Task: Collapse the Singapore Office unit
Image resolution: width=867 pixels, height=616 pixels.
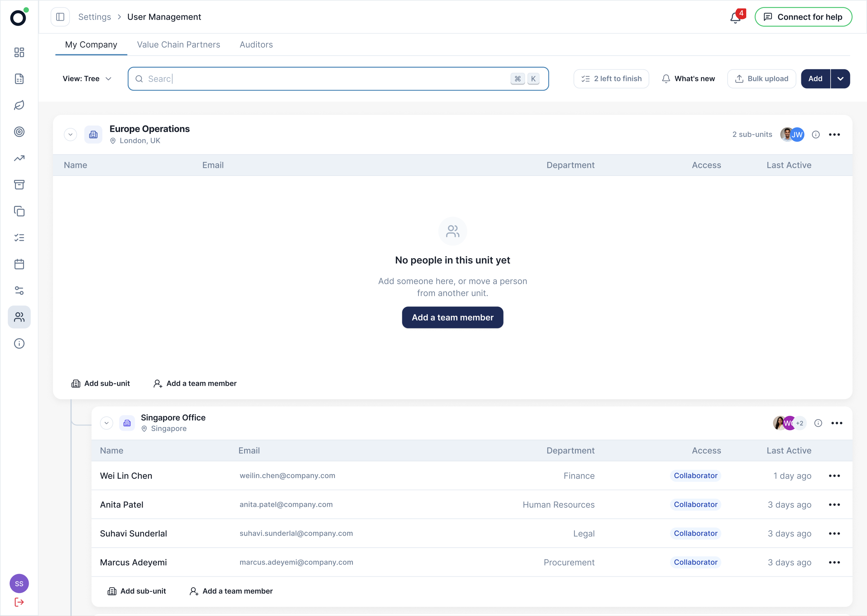Action: click(x=107, y=423)
